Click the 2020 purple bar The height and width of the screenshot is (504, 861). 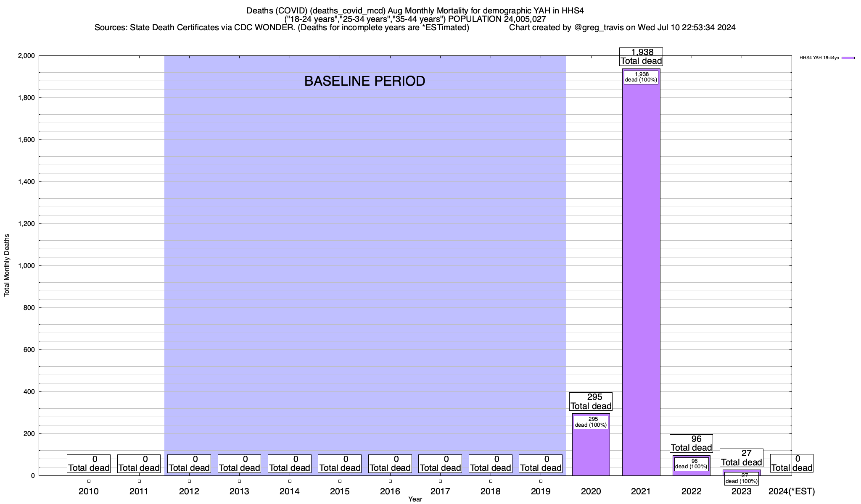[x=591, y=454]
